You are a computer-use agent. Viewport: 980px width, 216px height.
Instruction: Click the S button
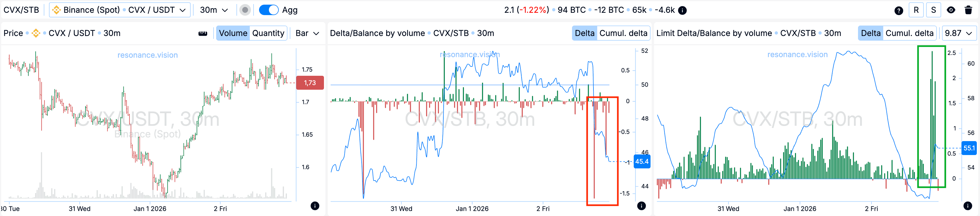tap(933, 10)
